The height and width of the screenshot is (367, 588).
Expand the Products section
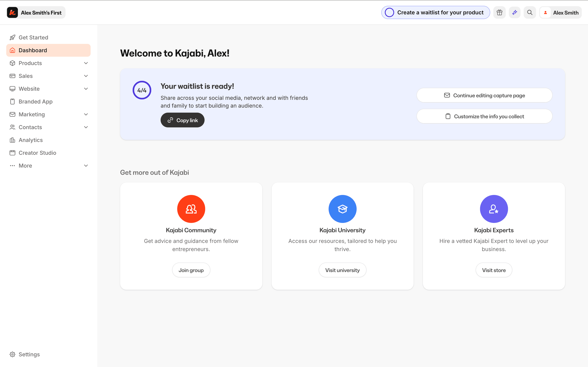86,63
